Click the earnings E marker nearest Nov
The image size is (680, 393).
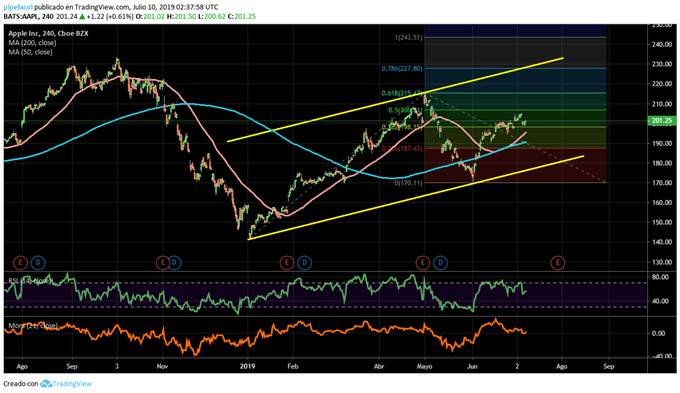coord(163,262)
